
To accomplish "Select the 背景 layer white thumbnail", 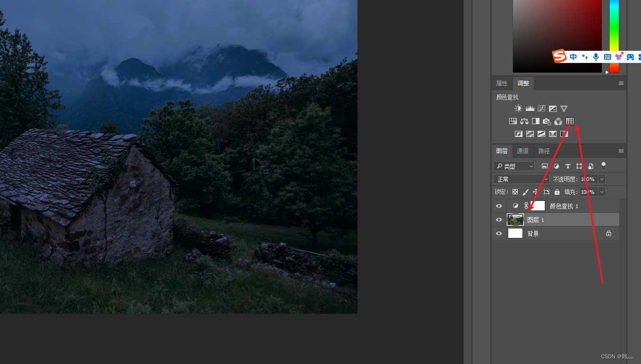I will pos(515,233).
